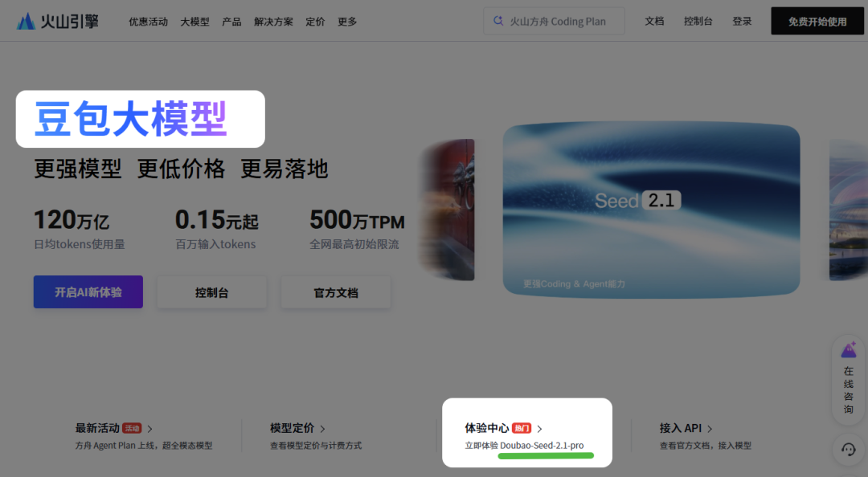Click the text 立即体验 Doubao-Seed-2.1-pro

pos(524,446)
